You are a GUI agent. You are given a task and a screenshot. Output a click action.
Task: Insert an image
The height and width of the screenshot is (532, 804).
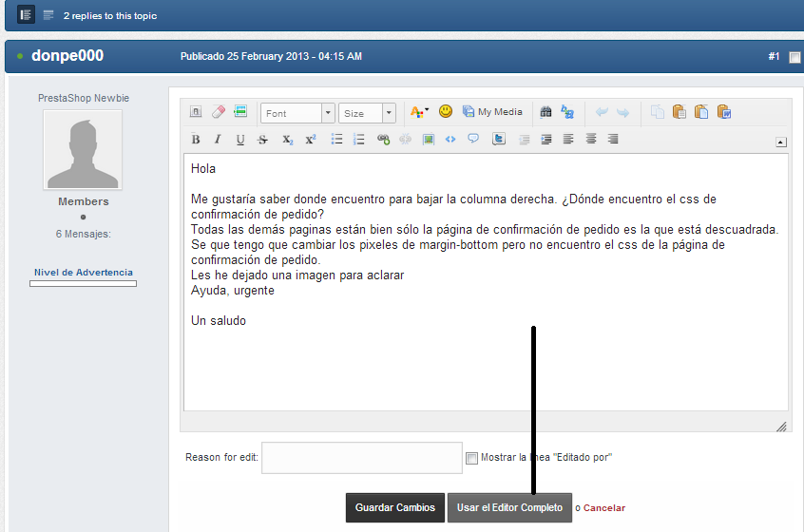click(x=429, y=139)
